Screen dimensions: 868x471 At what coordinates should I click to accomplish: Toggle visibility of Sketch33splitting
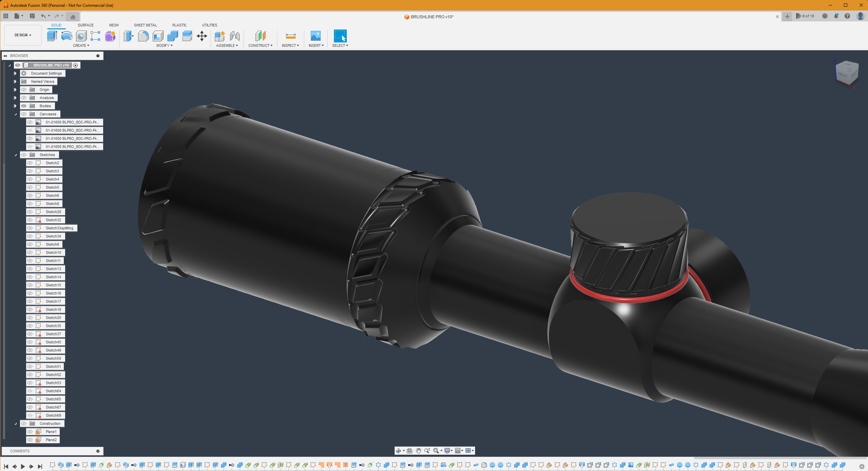30,228
